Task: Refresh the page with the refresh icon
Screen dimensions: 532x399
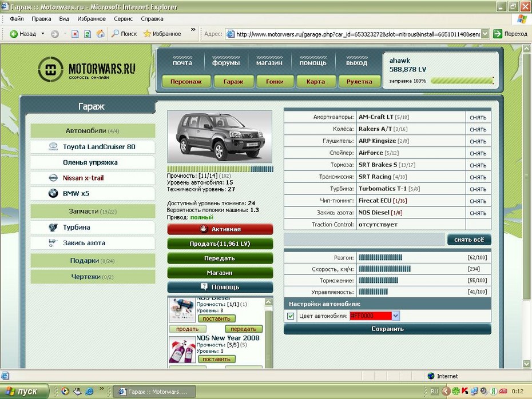Action: tap(88, 34)
